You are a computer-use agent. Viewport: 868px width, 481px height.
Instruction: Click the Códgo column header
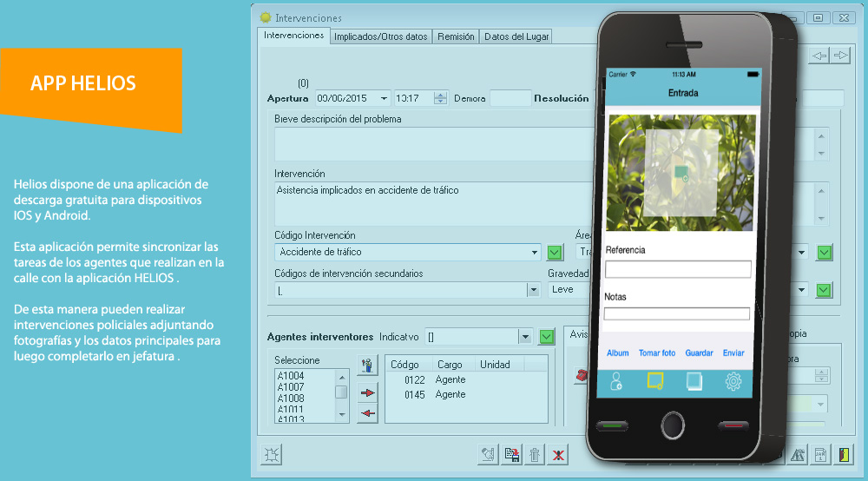point(404,365)
